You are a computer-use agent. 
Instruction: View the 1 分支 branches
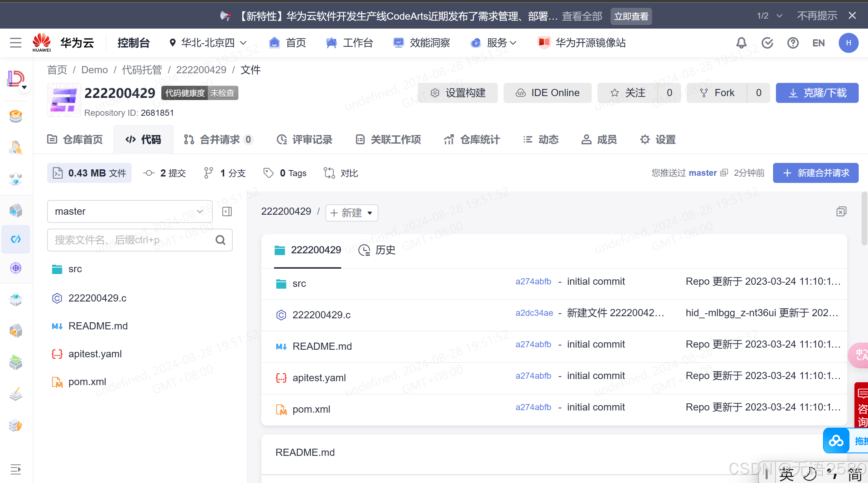pyautogui.click(x=225, y=173)
